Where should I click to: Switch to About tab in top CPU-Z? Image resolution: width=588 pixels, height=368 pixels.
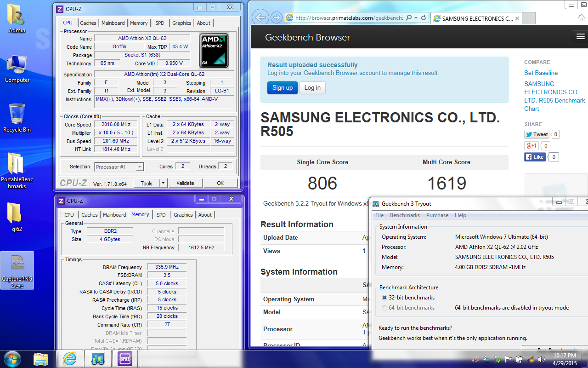coord(204,23)
